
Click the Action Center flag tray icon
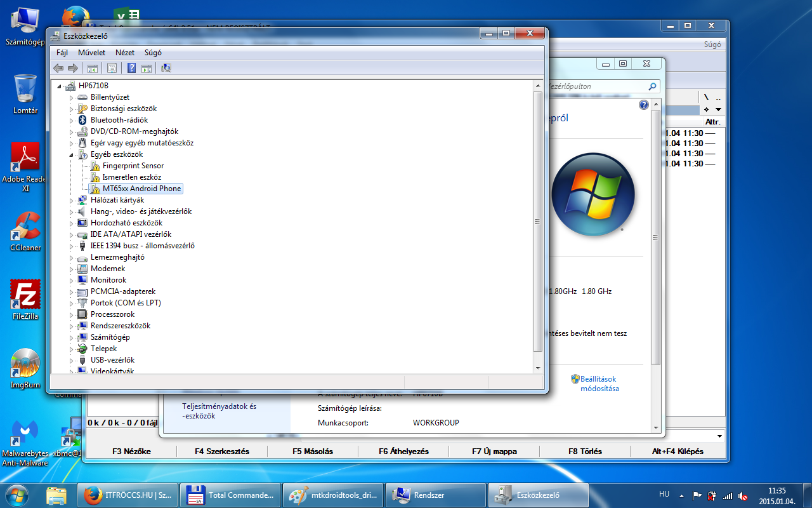[697, 495]
